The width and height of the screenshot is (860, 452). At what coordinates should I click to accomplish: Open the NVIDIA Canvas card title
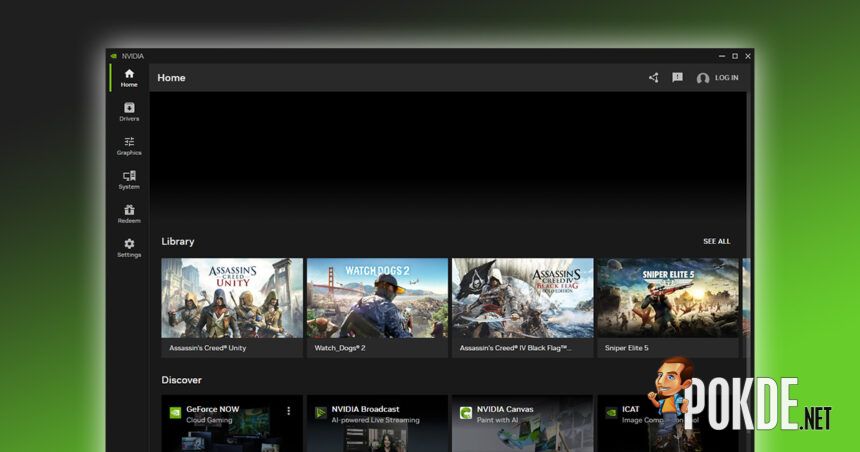click(505, 409)
